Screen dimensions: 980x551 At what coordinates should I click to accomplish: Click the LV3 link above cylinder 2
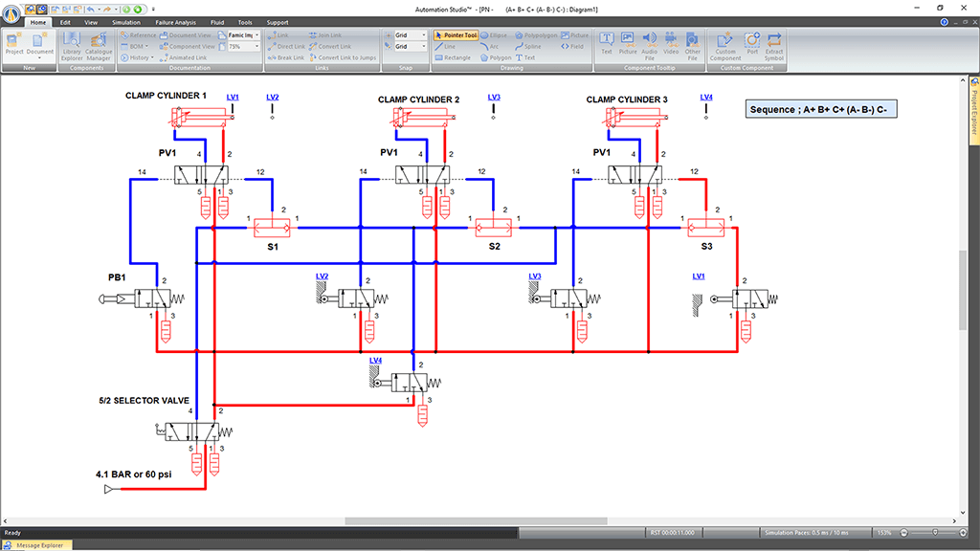(494, 97)
